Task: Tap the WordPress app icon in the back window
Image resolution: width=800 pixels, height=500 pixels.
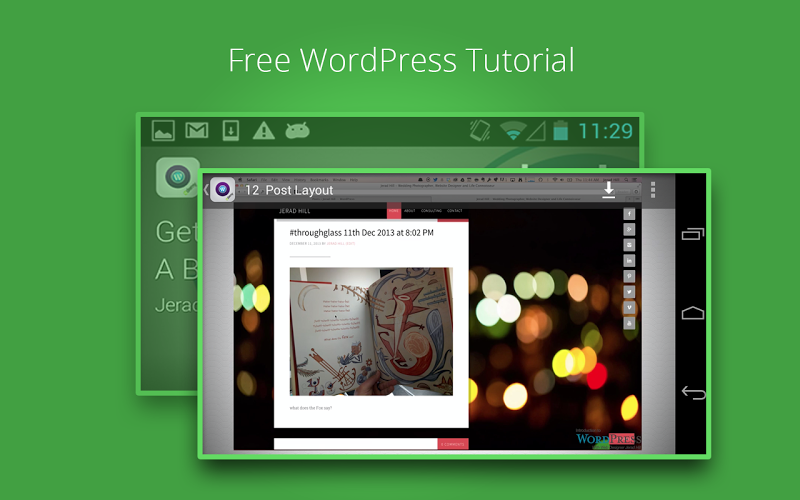Action: (x=177, y=177)
